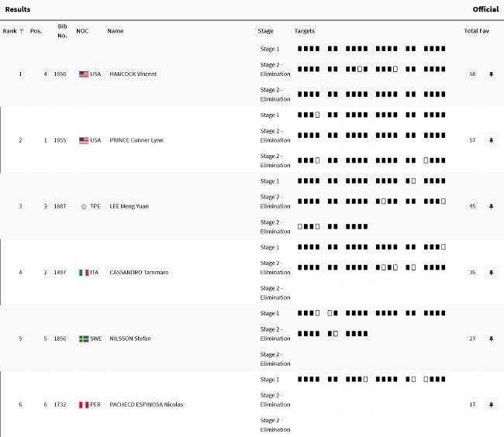Open NILSSON Stefan athlete link
Screen dimensions: 504x437
click(130, 339)
